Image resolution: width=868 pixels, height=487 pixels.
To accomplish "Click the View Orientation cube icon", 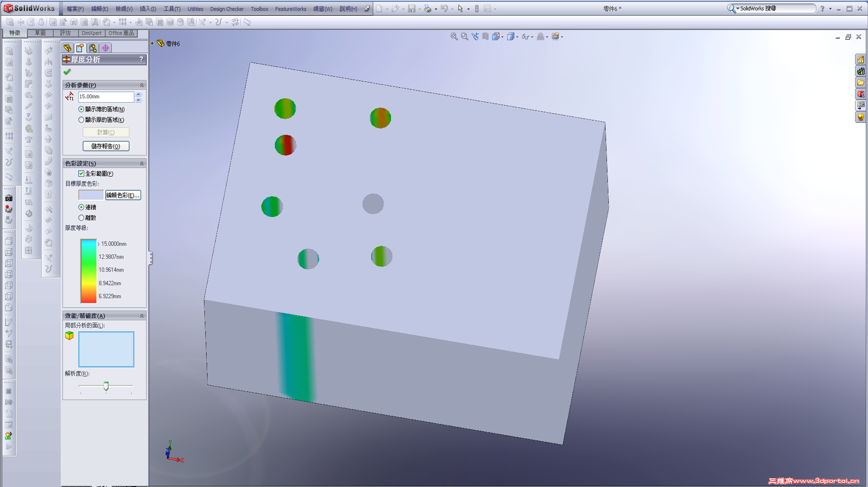I will point(496,37).
